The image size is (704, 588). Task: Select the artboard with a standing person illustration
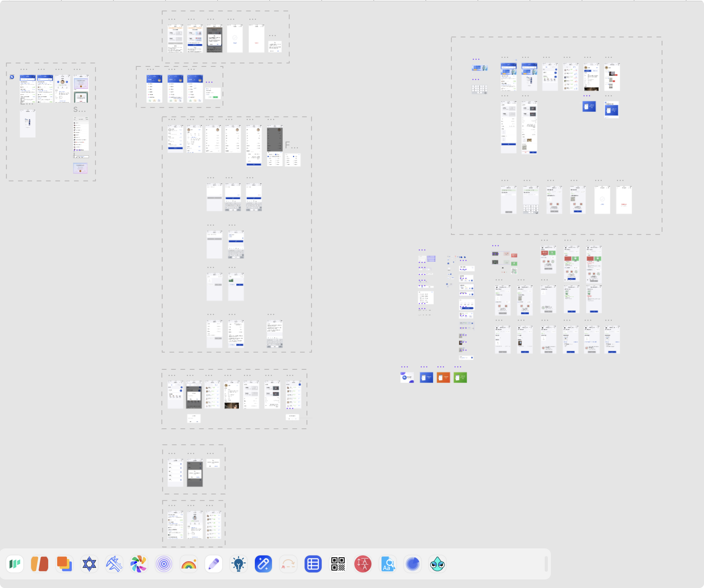28,124
